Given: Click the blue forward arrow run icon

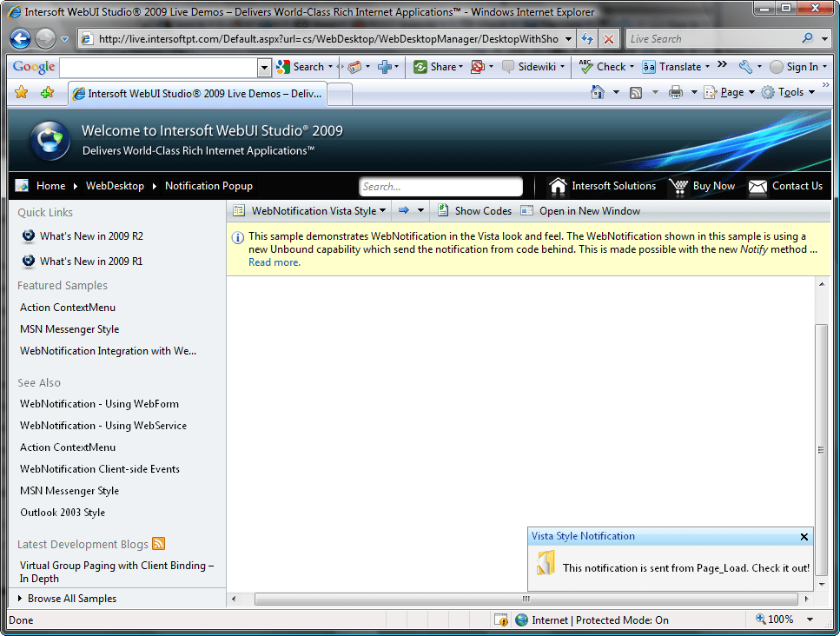Looking at the screenshot, I should coord(402,210).
